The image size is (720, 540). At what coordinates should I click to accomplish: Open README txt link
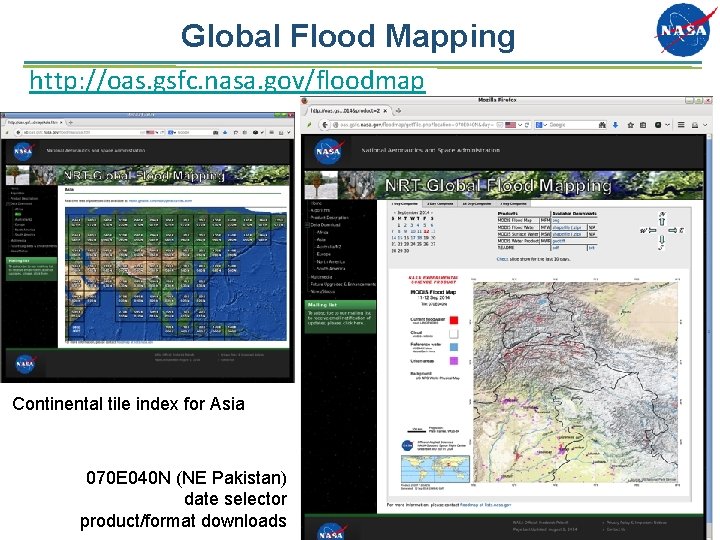(x=591, y=248)
